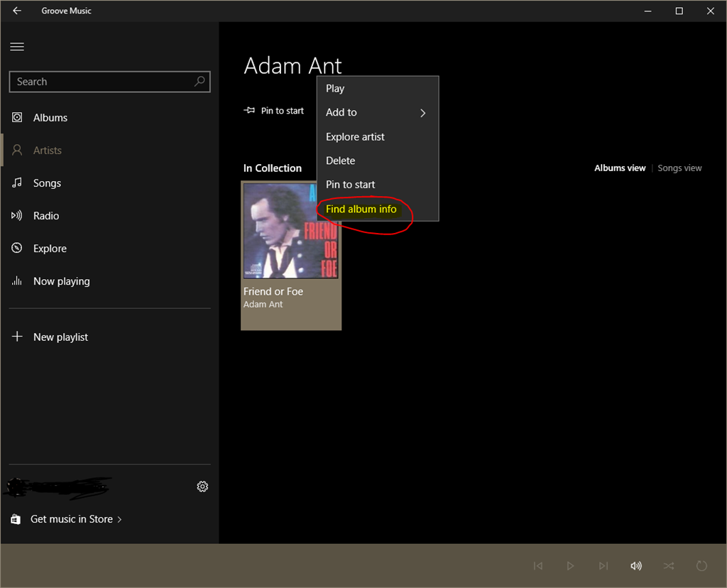Close the Groove Music window
This screenshot has width=727, height=588.
tap(710, 11)
